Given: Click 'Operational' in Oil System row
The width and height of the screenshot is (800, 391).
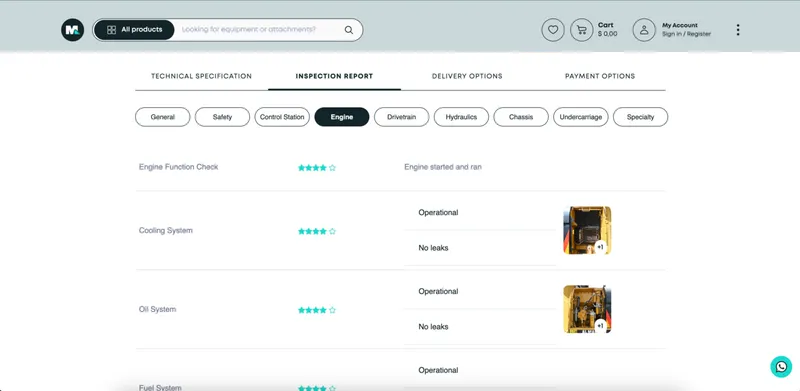Looking at the screenshot, I should [438, 291].
